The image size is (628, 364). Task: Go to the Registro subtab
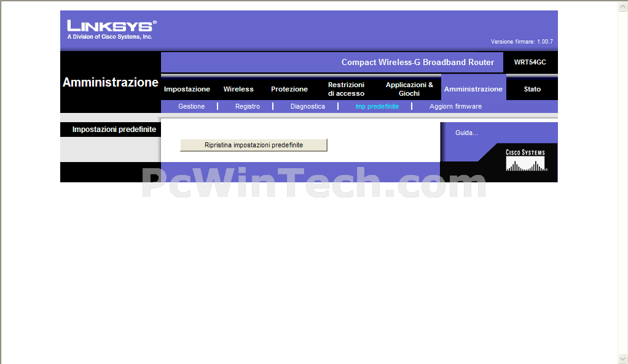pos(248,106)
